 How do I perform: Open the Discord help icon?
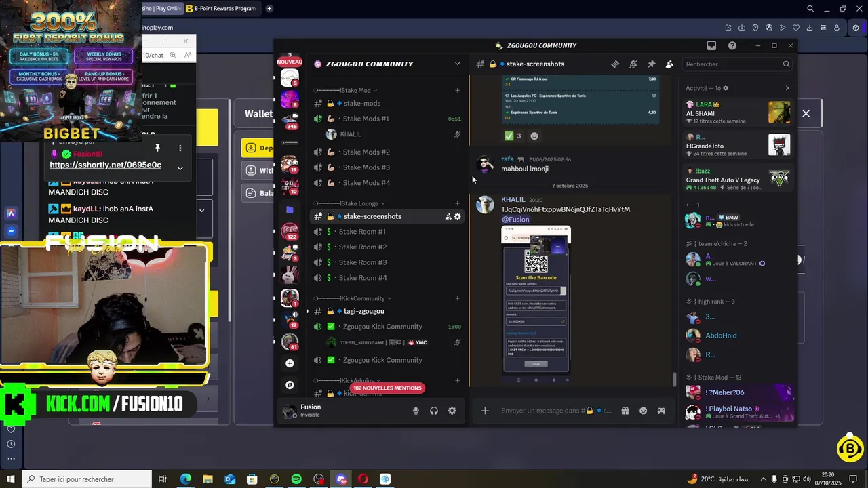[x=732, y=45]
